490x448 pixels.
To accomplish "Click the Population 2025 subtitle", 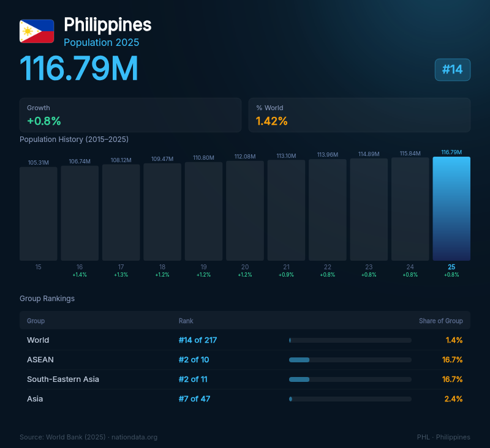I will point(101,42).
